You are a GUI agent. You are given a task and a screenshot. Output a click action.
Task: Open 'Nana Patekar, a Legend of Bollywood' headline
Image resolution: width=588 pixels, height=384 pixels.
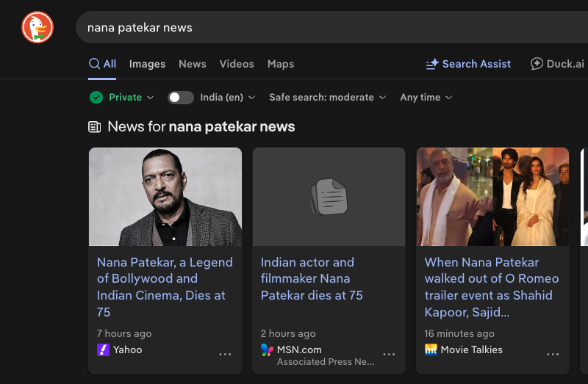tap(165, 287)
